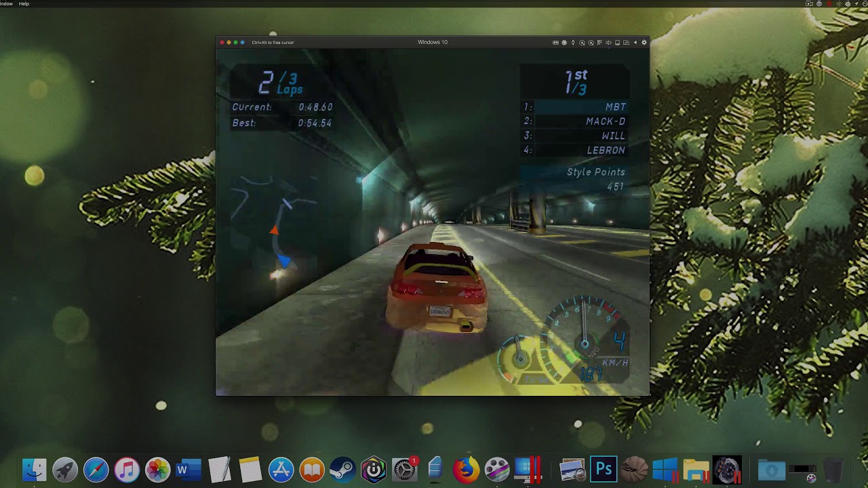Open System Preferences with update badge
The width and height of the screenshot is (868, 488).
pyautogui.click(x=405, y=470)
